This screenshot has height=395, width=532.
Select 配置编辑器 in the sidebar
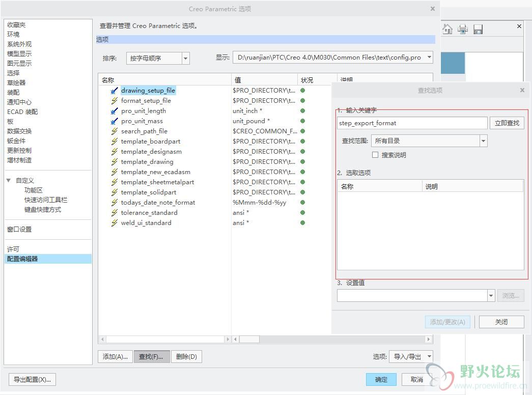(48, 259)
